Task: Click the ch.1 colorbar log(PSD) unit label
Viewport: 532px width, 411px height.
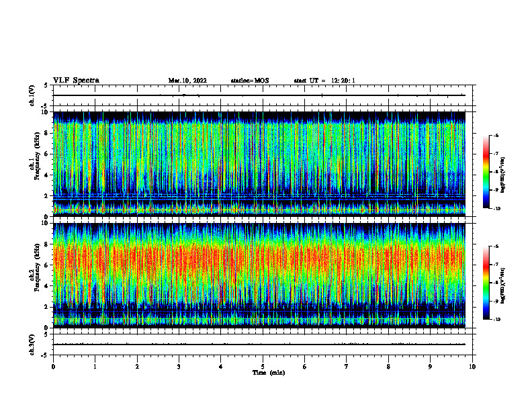Action: 503,175
